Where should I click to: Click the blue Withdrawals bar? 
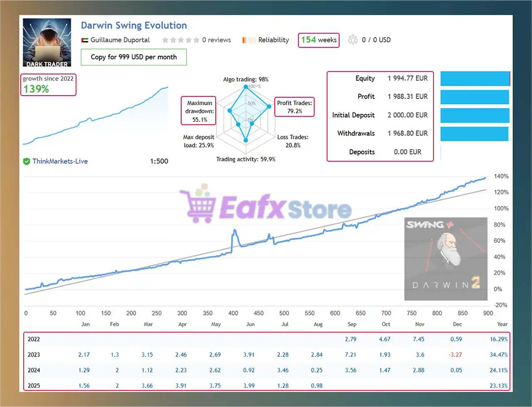click(474, 134)
